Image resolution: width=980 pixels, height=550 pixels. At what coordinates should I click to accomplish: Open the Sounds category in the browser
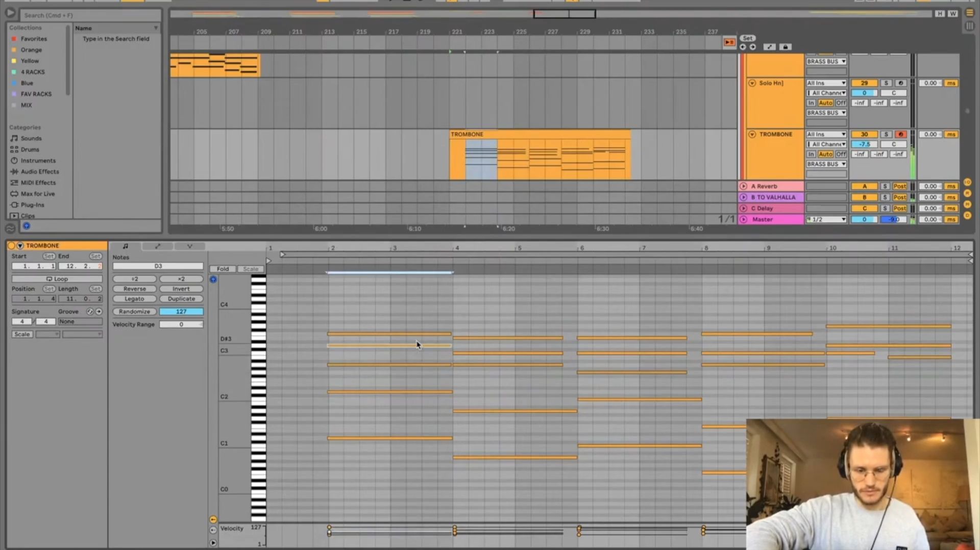[31, 138]
